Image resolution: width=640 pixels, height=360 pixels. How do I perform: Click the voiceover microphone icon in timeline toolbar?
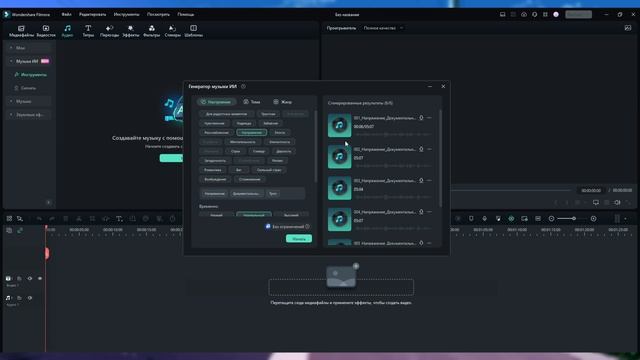coord(484,219)
